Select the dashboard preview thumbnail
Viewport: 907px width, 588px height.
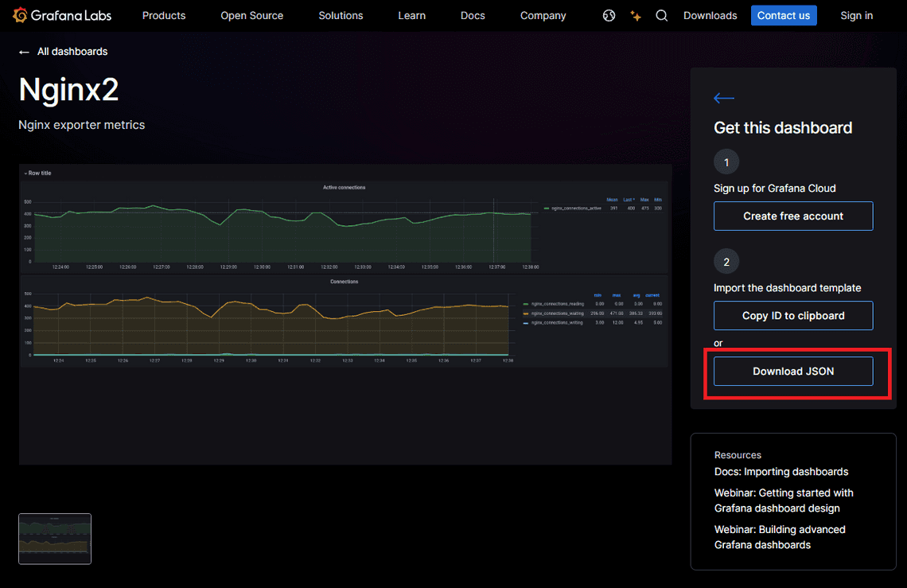coord(54,539)
